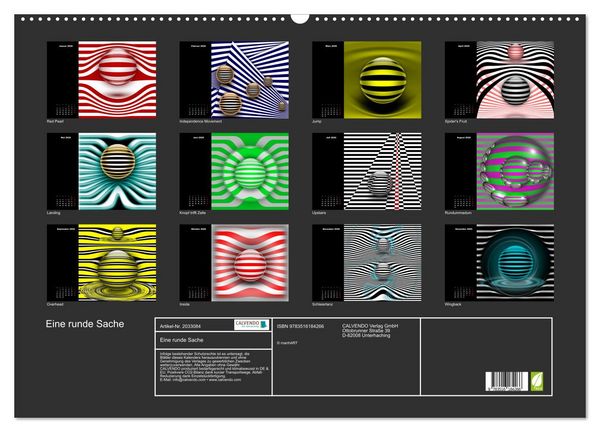The width and height of the screenshot is (600, 432).
Task: Open the red wavy Inside image
Action: pyautogui.click(x=250, y=262)
